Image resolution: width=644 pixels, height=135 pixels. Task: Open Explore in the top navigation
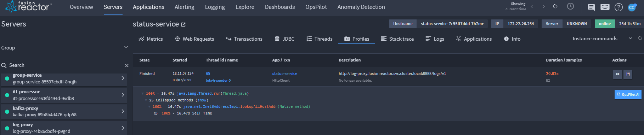(x=245, y=7)
